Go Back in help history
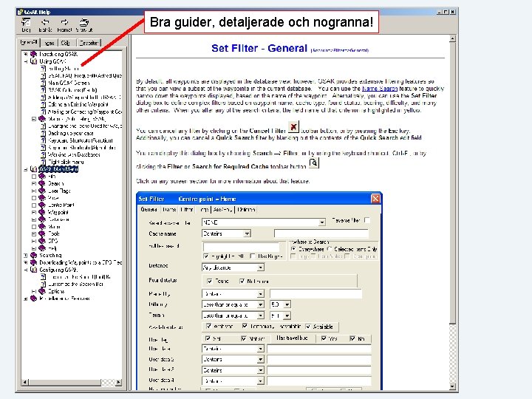 pyautogui.click(x=45, y=25)
